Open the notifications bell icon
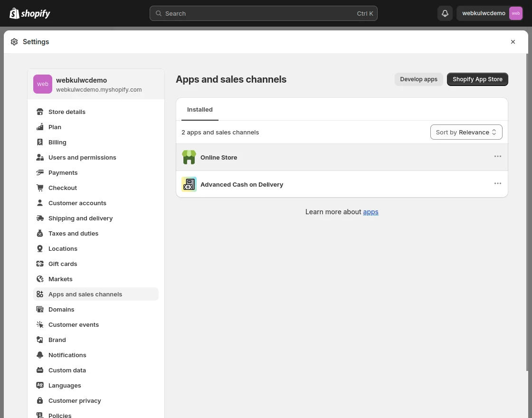 tap(445, 13)
